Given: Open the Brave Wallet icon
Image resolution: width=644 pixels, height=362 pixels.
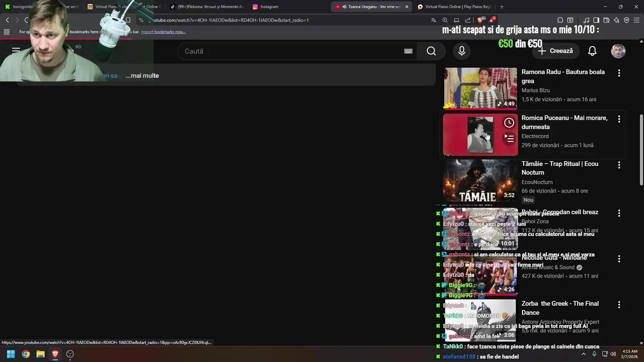Looking at the screenshot, I should (606, 20).
